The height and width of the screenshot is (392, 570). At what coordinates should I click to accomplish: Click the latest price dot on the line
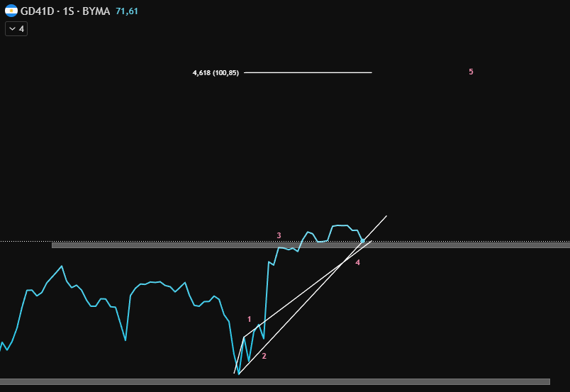coord(362,241)
